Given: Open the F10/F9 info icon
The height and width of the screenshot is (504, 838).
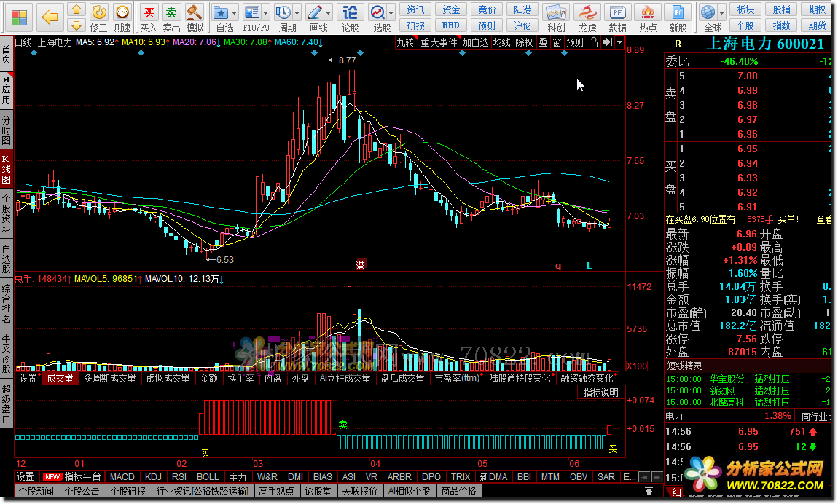Looking at the screenshot, I should (251, 12).
